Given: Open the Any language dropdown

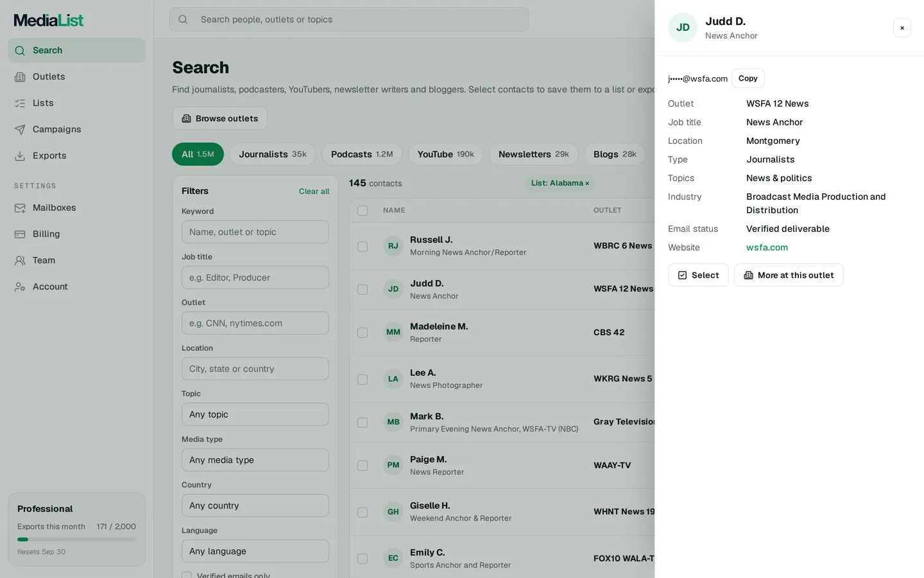Looking at the screenshot, I should [255, 551].
